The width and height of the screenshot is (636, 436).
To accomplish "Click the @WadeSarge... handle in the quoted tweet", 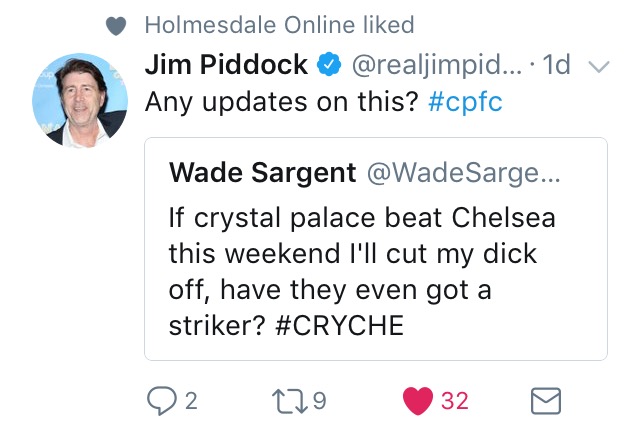I will (465, 172).
